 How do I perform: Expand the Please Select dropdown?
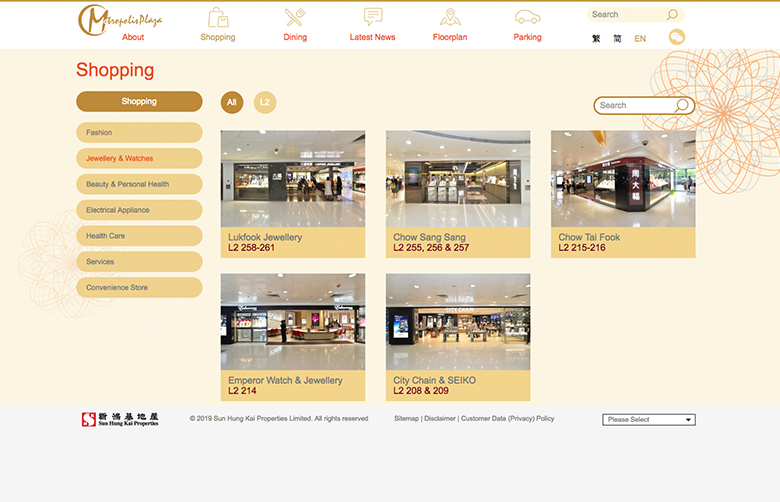tap(649, 420)
